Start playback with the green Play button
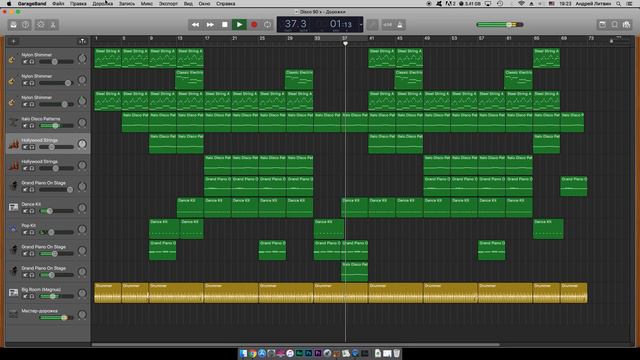The height and width of the screenshot is (360, 640). pos(239,25)
